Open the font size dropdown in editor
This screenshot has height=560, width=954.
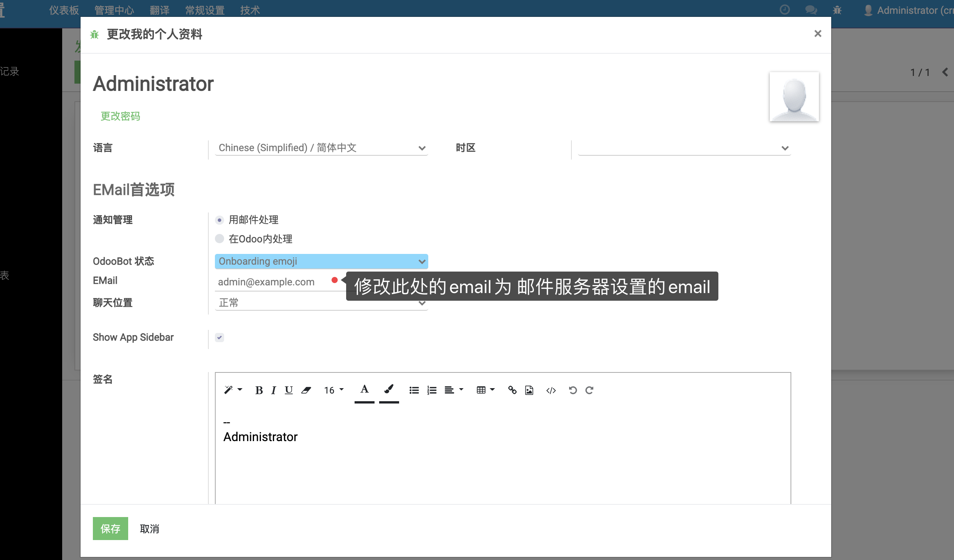(x=333, y=390)
